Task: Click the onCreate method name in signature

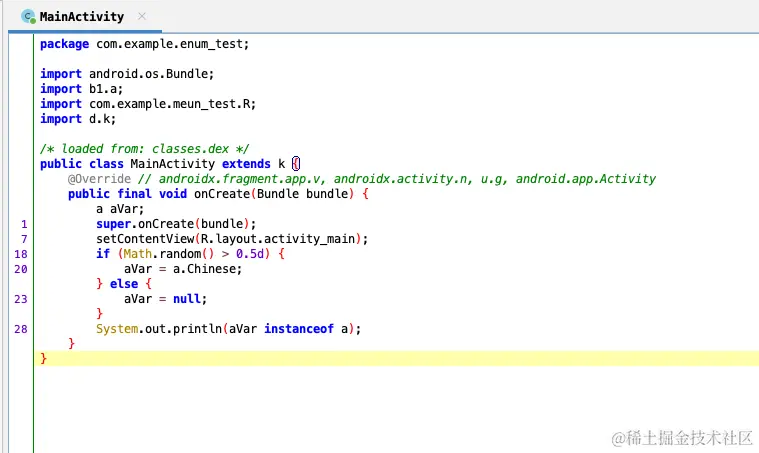Action: (x=222, y=194)
